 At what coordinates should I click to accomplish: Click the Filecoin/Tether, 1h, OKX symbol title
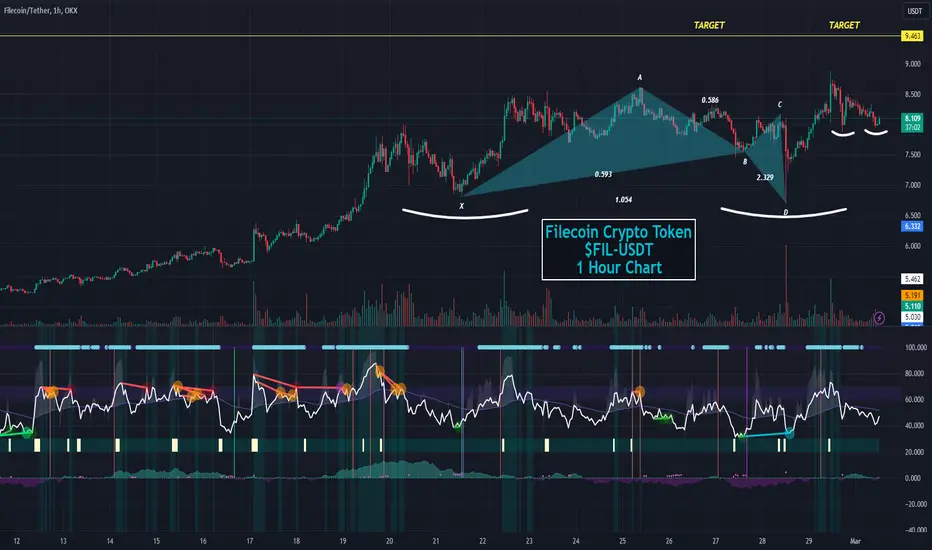point(40,10)
